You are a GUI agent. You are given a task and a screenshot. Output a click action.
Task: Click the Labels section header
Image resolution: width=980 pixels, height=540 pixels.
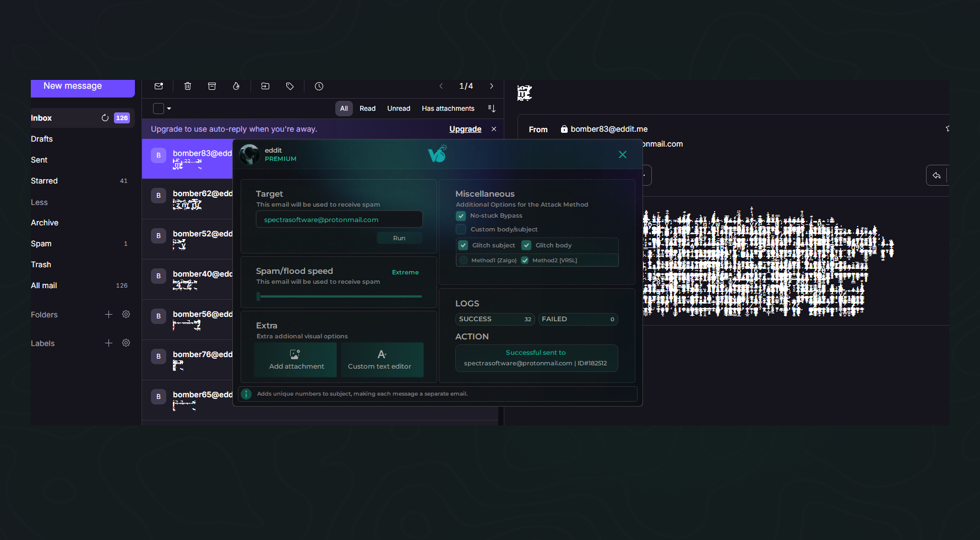click(x=42, y=343)
